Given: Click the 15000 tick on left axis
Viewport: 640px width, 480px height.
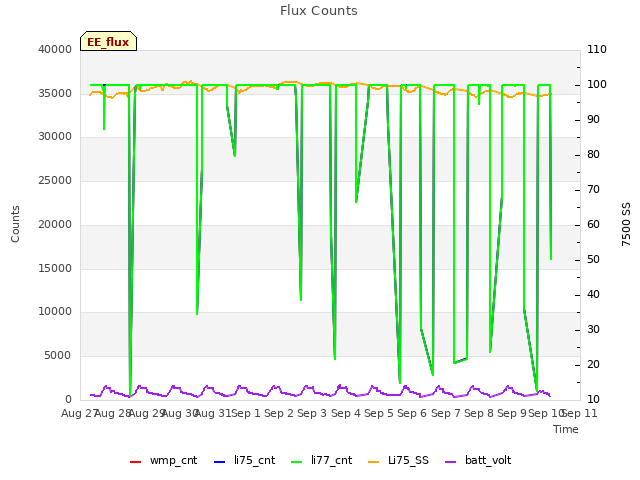Looking at the screenshot, I should pyautogui.click(x=55, y=269).
